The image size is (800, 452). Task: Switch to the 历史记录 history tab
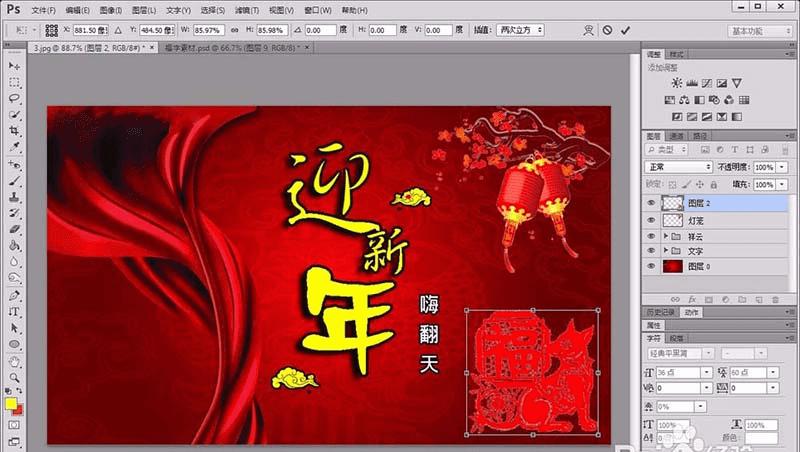[661, 312]
